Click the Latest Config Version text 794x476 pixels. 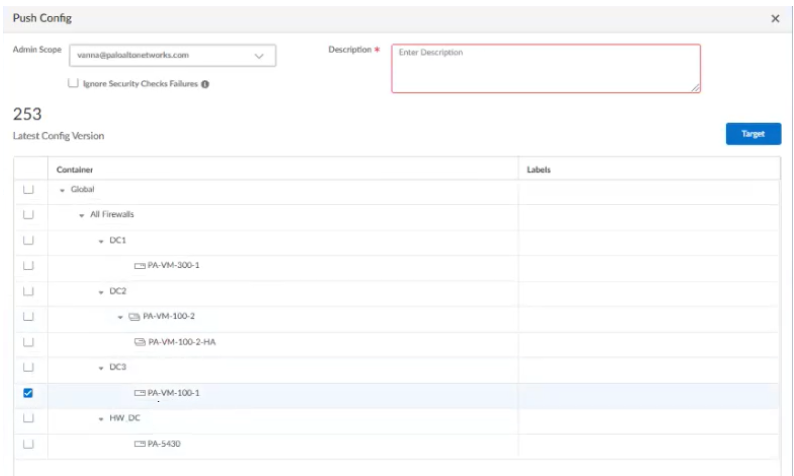point(58,136)
